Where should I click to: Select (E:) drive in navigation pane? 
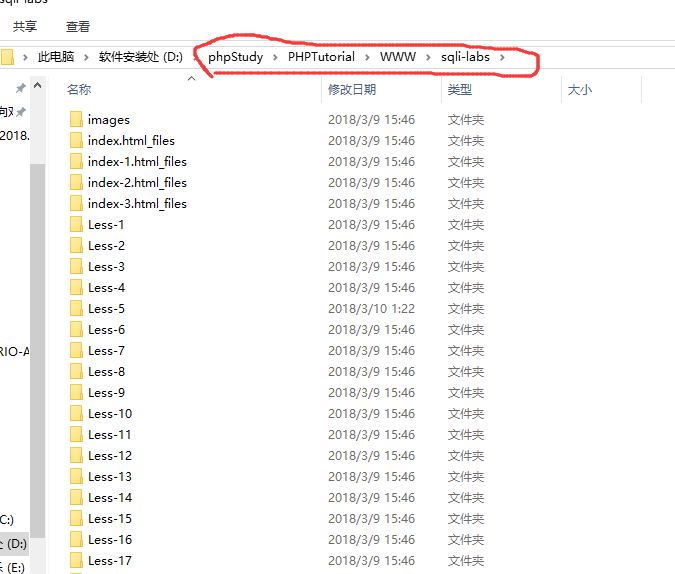pos(15,568)
